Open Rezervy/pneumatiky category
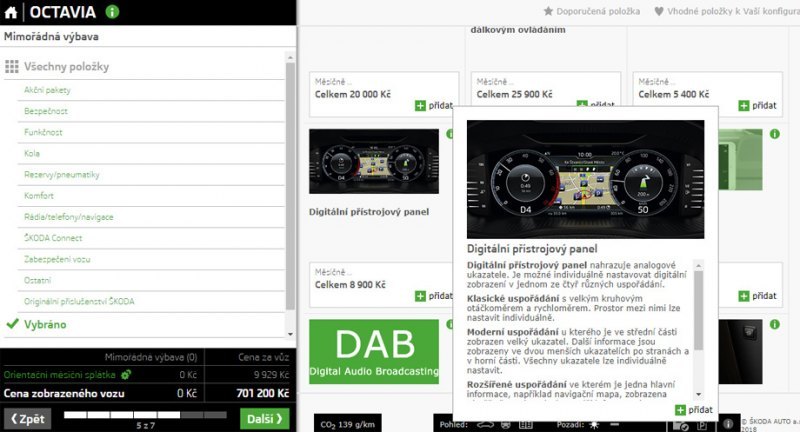Image resolution: width=800 pixels, height=433 pixels. click(151, 175)
